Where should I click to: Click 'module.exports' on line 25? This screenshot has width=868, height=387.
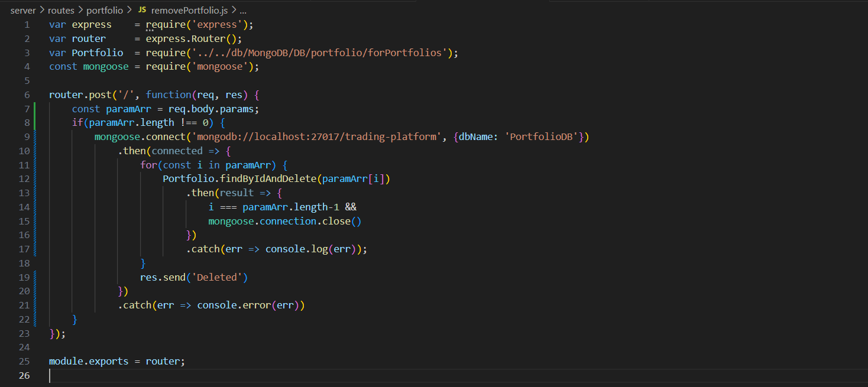click(x=89, y=361)
